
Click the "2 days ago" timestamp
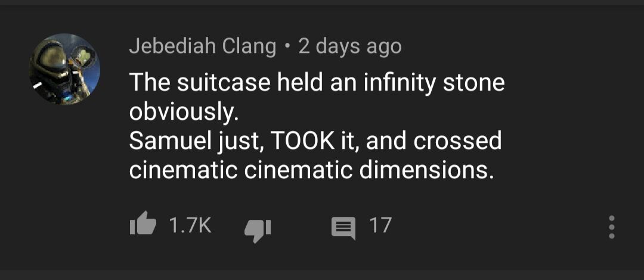coord(349,46)
